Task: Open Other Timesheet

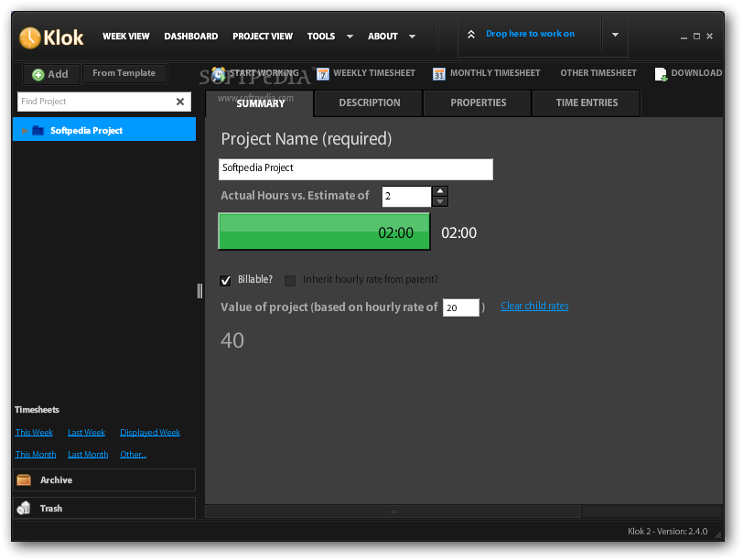Action: coord(598,73)
